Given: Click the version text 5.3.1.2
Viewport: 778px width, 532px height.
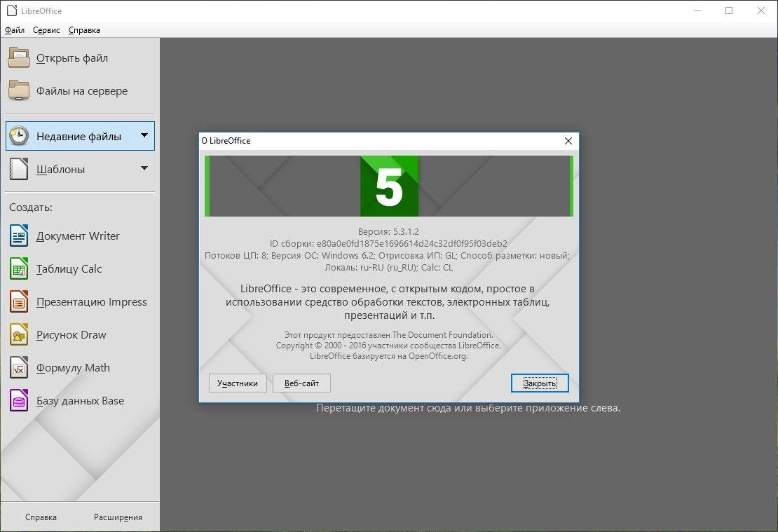Looking at the screenshot, I should pyautogui.click(x=388, y=232).
